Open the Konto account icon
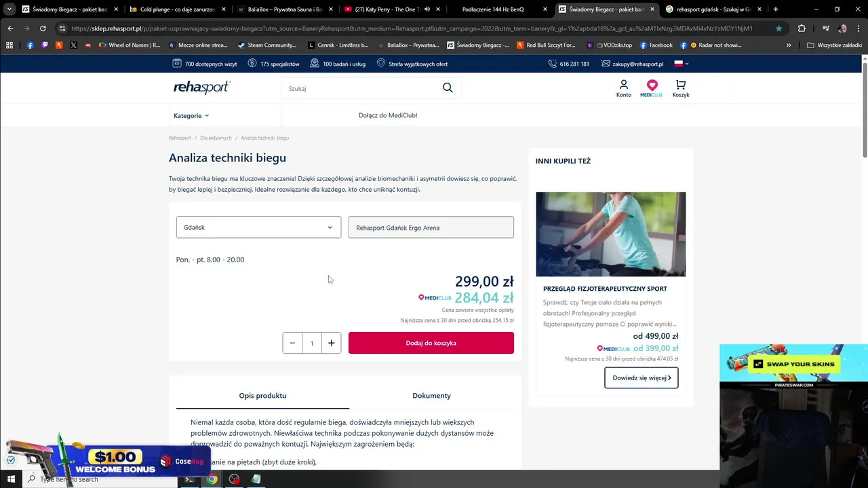The width and height of the screenshot is (868, 488). 624,88
